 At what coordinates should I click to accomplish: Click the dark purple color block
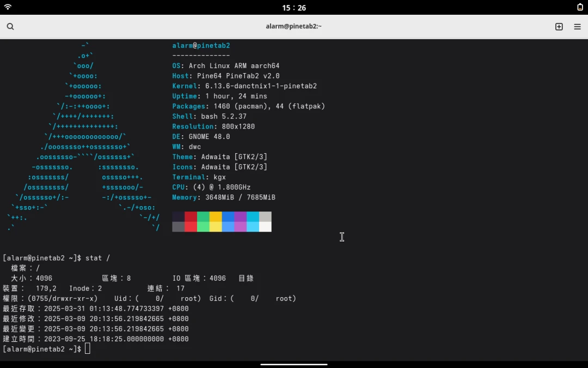coord(240,216)
